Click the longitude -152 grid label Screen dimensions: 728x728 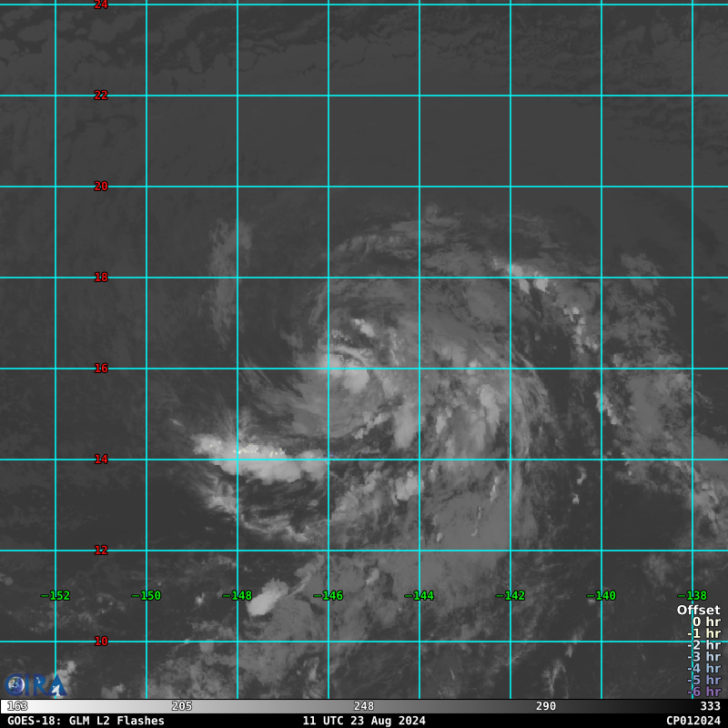pyautogui.click(x=56, y=596)
